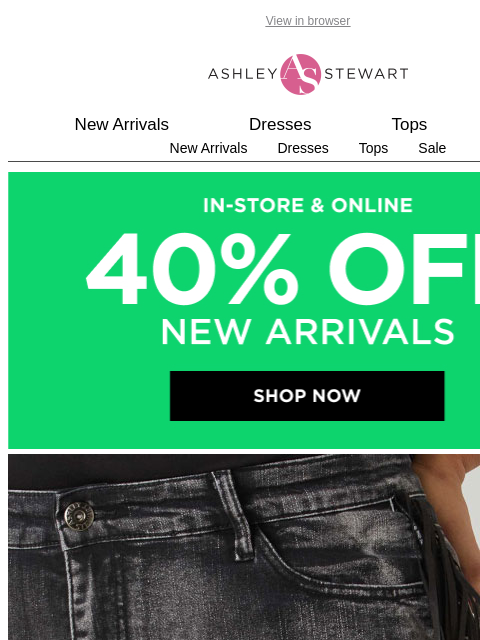The image size is (480, 640).
Task: Click smaller New Arrivals link beside Sale row
Action: pyautogui.click(x=208, y=148)
